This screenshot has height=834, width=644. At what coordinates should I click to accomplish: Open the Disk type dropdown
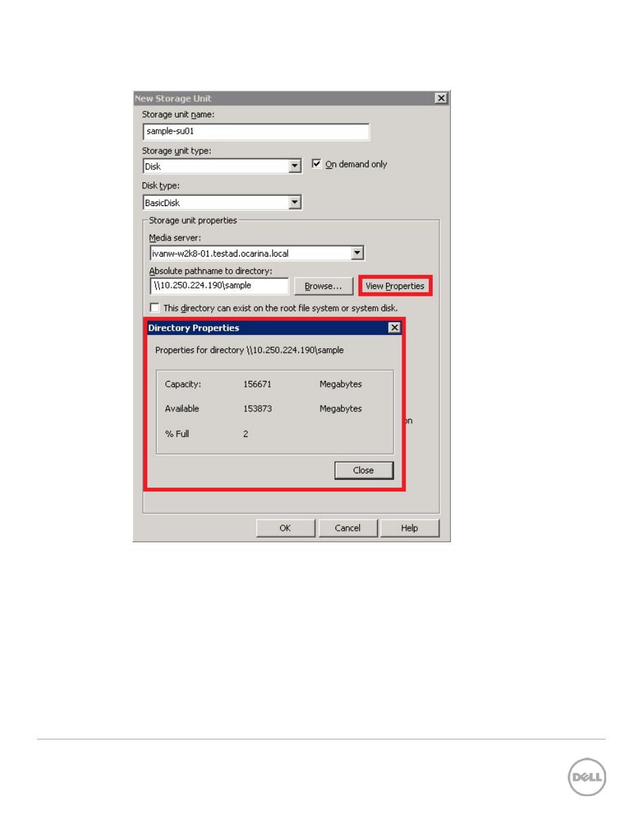tap(295, 203)
